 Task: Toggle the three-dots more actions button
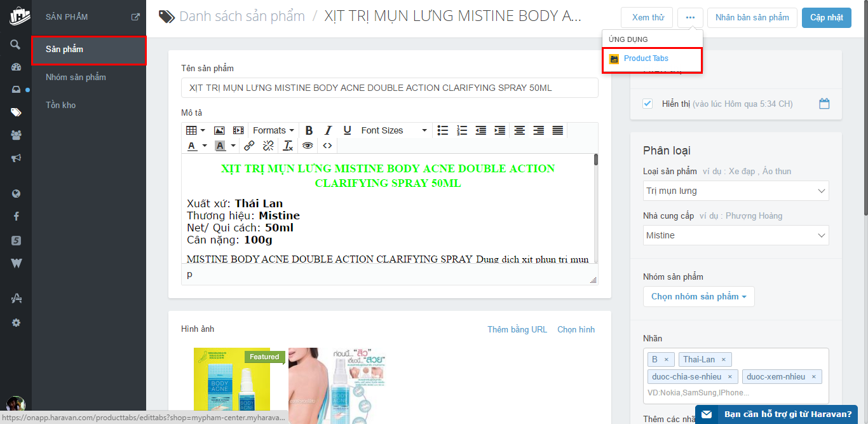690,18
